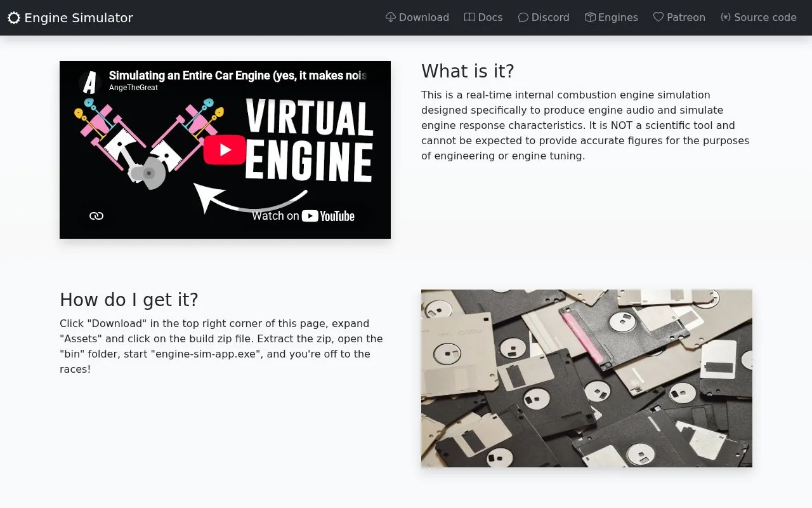Image resolution: width=812 pixels, height=508 pixels.
Task: Copy video link using the chain icon
Action: (96, 216)
